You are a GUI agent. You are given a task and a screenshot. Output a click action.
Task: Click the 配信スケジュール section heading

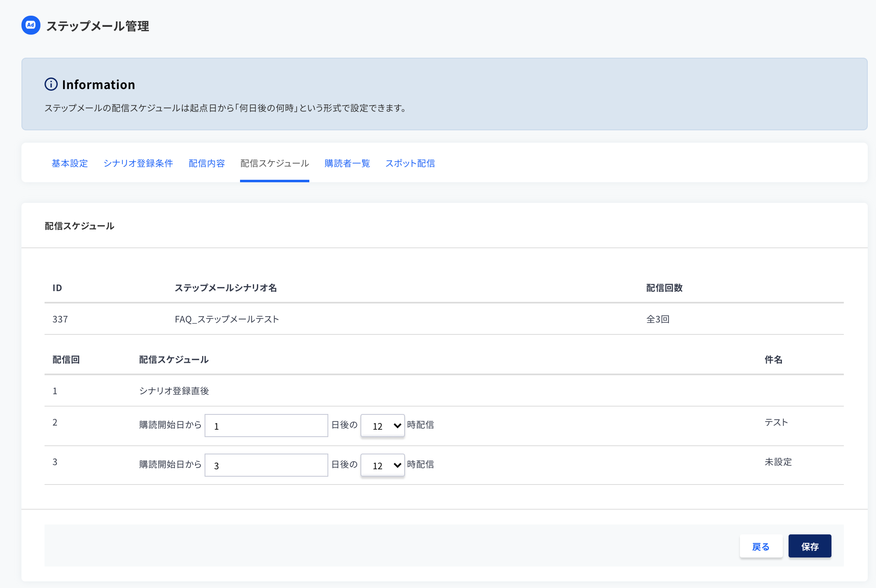coord(80,226)
